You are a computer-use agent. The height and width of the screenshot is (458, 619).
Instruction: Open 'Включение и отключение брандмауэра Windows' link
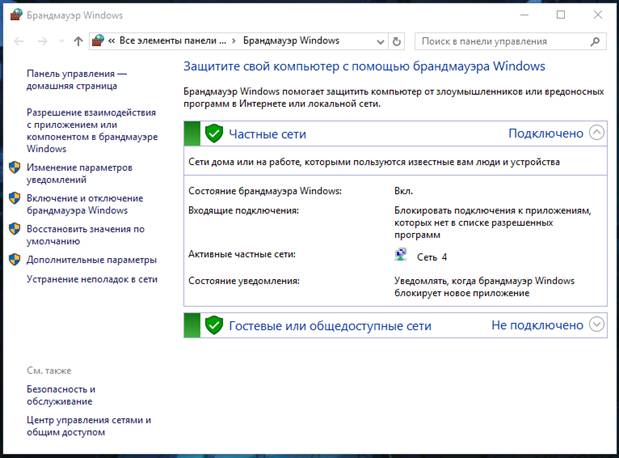85,204
